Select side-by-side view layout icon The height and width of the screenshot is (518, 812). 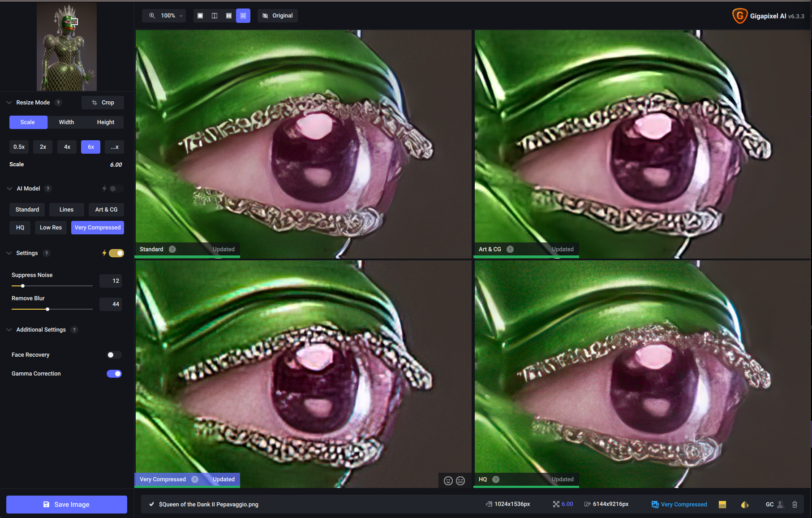point(229,16)
